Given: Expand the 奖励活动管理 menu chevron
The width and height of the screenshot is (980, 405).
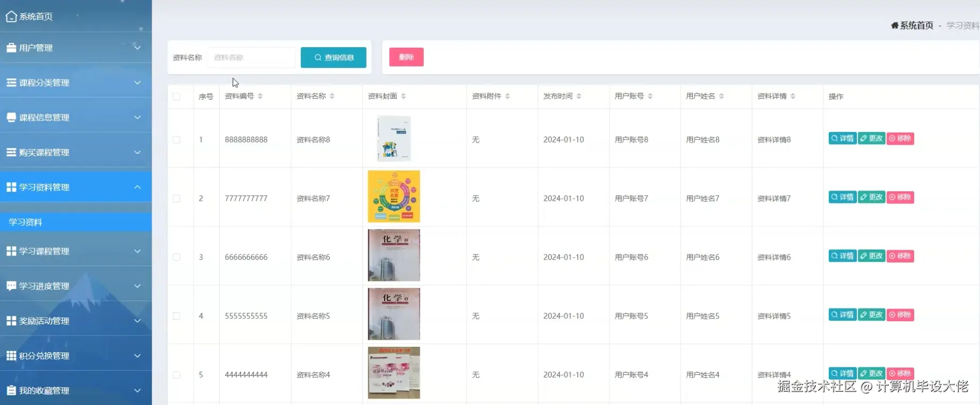Looking at the screenshot, I should point(137,321).
